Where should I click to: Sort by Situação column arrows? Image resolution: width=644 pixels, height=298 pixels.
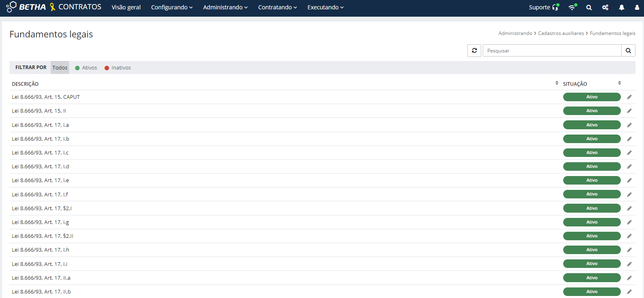point(620,83)
